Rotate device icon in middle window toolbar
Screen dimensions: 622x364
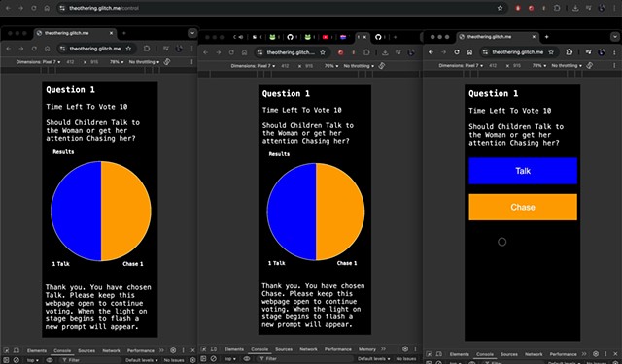(382, 66)
